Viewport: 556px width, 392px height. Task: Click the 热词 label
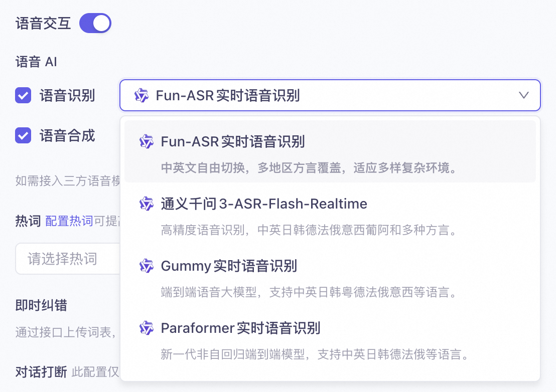click(x=28, y=221)
